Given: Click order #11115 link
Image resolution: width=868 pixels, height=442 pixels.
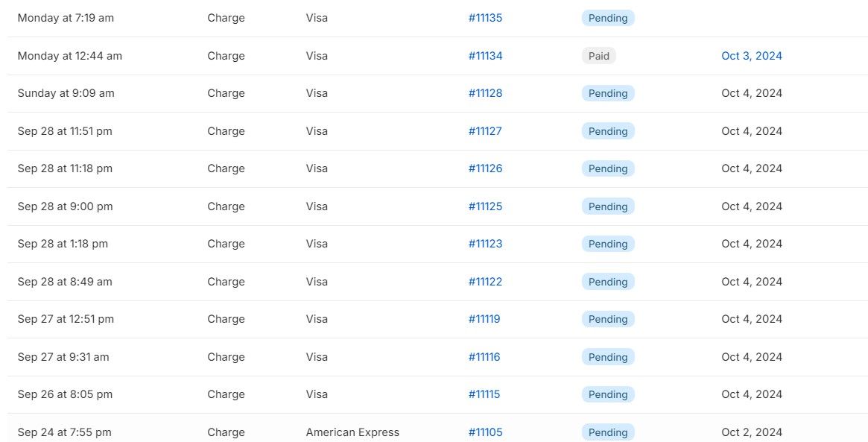Looking at the screenshot, I should coord(484,394).
